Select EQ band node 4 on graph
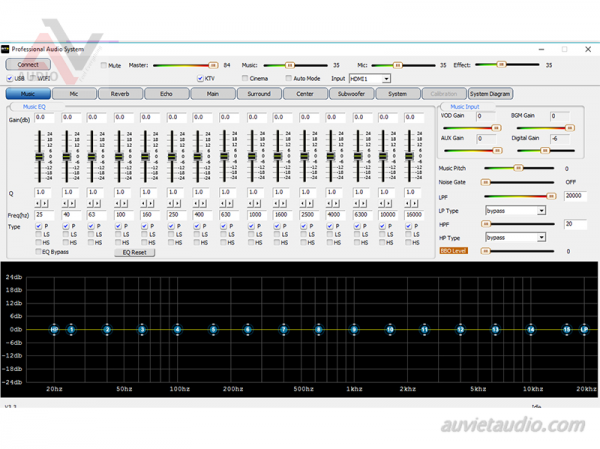Viewport: 600px width, 449px height. click(178, 329)
